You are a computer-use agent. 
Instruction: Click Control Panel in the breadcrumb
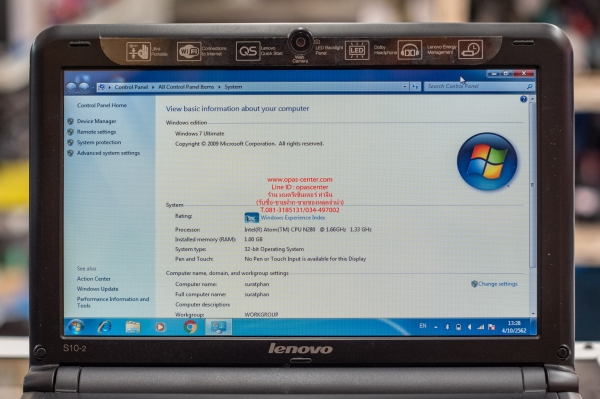131,87
